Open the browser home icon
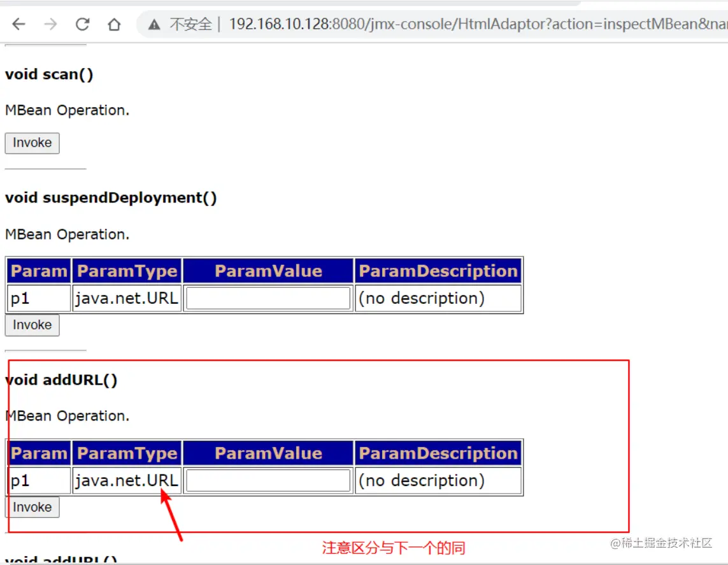 114,24
